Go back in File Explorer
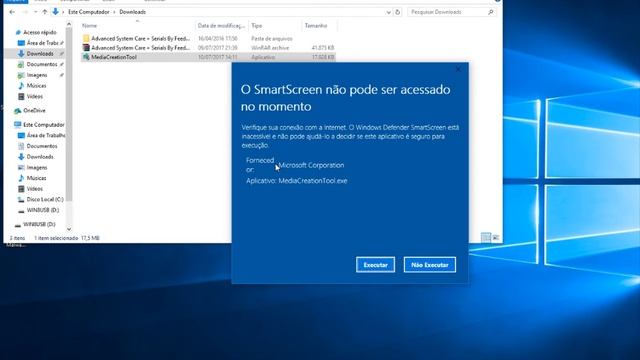This screenshot has height=360, width=640. pos(12,12)
